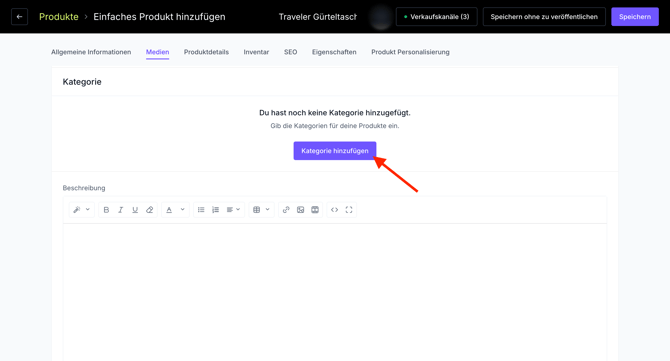This screenshot has height=361, width=670.
Task: Insert a bulleted list
Action: [x=201, y=210]
